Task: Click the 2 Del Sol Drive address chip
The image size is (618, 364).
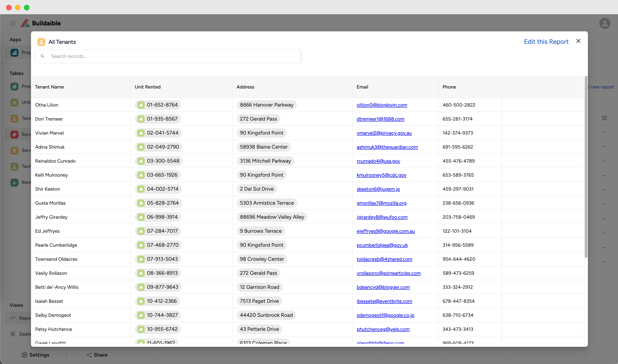Action: pos(256,189)
